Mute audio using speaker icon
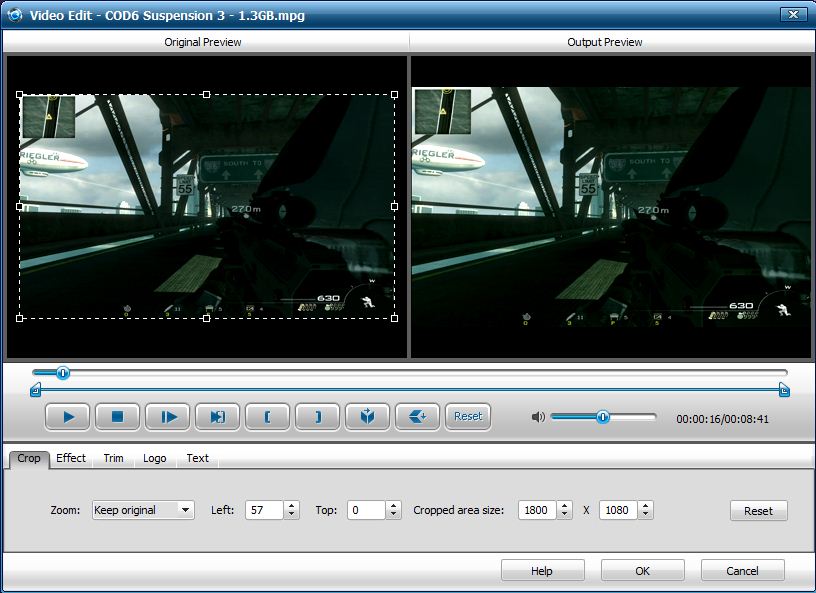 [538, 417]
